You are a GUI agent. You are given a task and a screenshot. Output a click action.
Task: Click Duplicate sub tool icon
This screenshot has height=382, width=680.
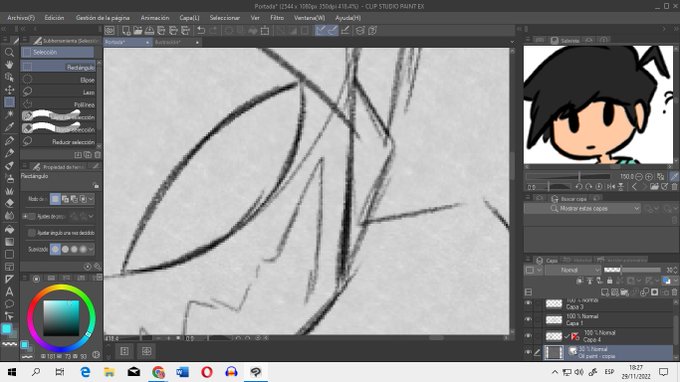[x=88, y=155]
